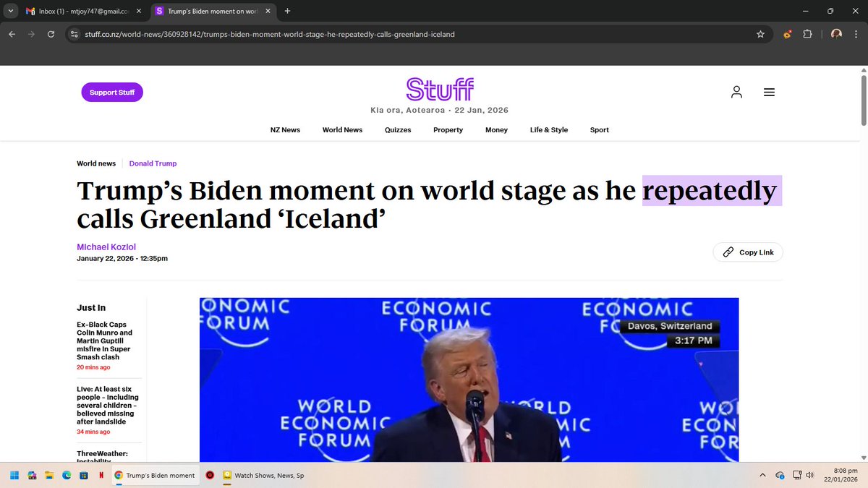Open the Money section

coord(496,130)
